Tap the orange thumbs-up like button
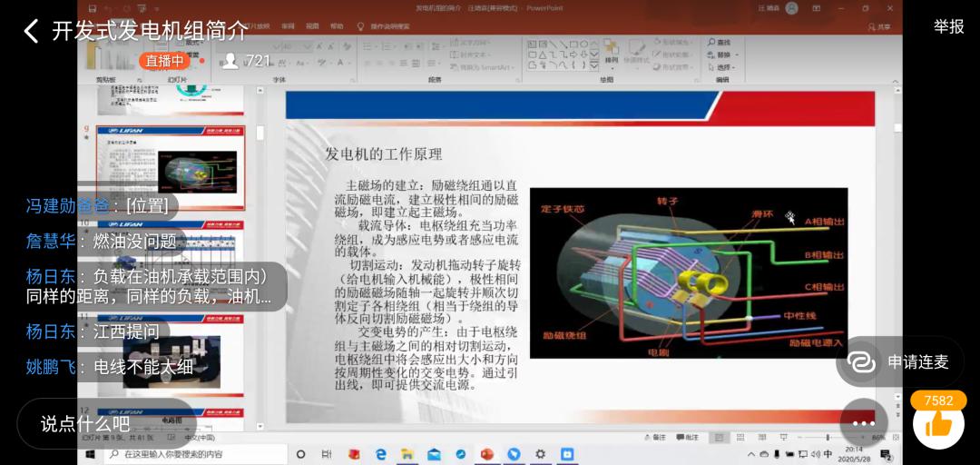 click(x=937, y=423)
